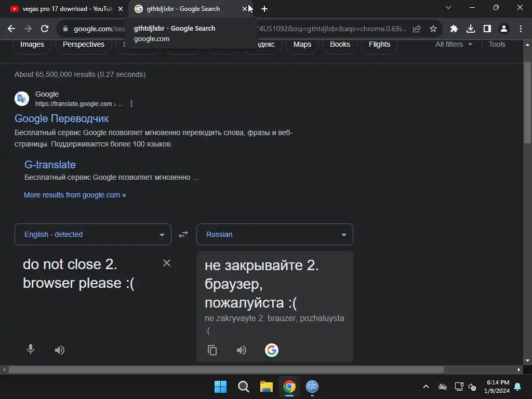Open the notification bell in the taskbar
This screenshot has width=532, height=399.
(518, 387)
